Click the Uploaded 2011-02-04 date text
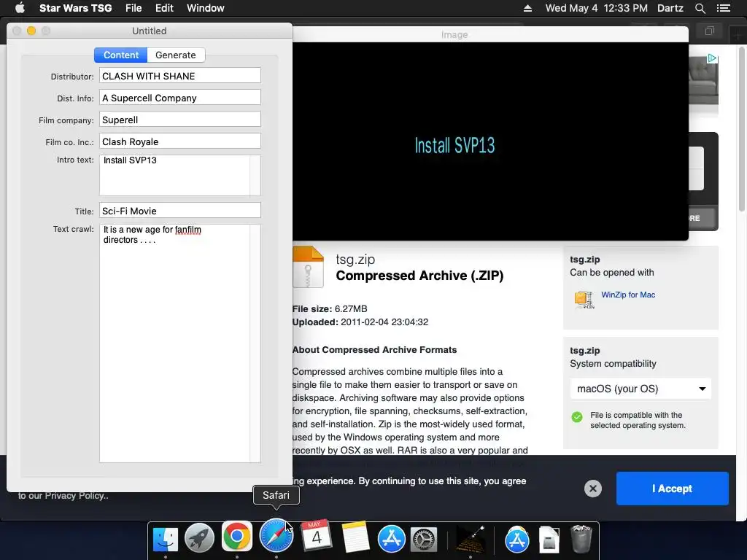747x560 pixels. coord(360,322)
